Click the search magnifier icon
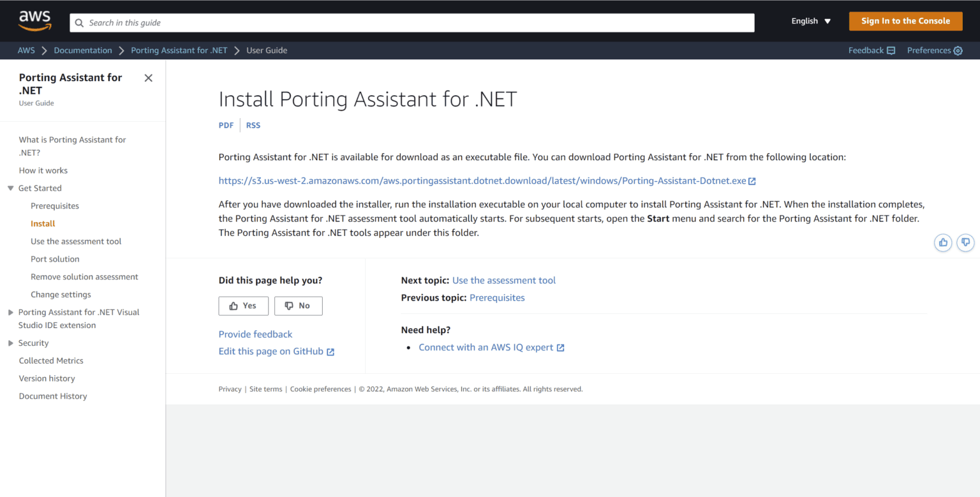Screen dimensions: 980x497 tap(79, 23)
